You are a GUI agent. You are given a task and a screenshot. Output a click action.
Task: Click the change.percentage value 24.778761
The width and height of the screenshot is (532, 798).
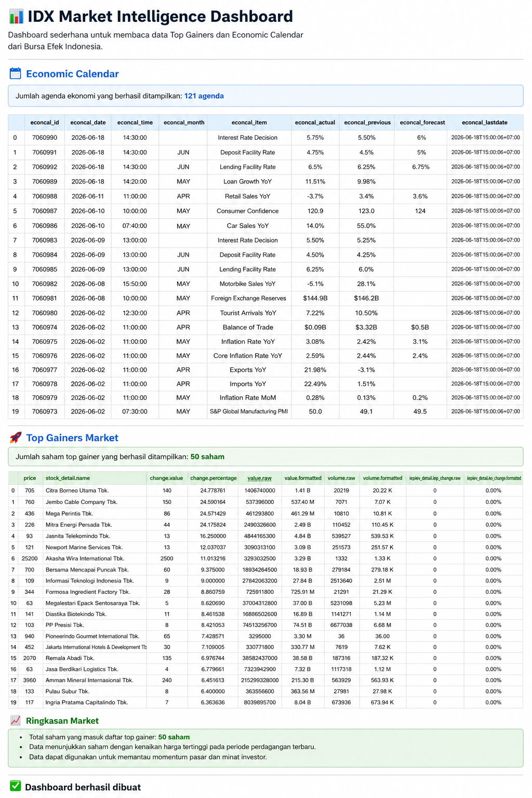[213, 490]
